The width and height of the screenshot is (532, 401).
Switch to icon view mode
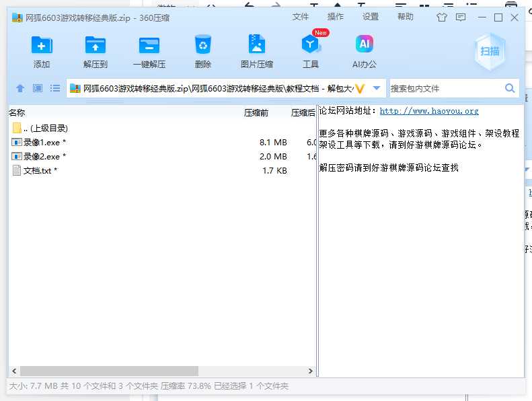[x=38, y=88]
